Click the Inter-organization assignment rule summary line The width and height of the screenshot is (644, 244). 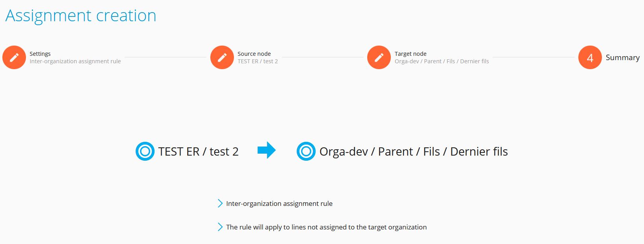(279, 204)
